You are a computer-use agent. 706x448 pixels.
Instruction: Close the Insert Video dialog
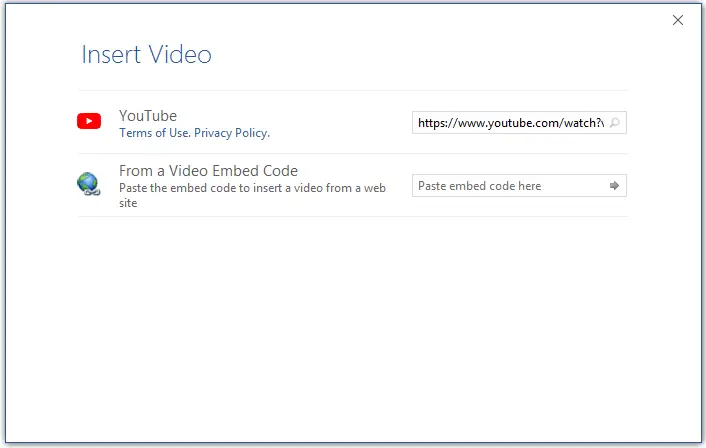[x=678, y=20]
